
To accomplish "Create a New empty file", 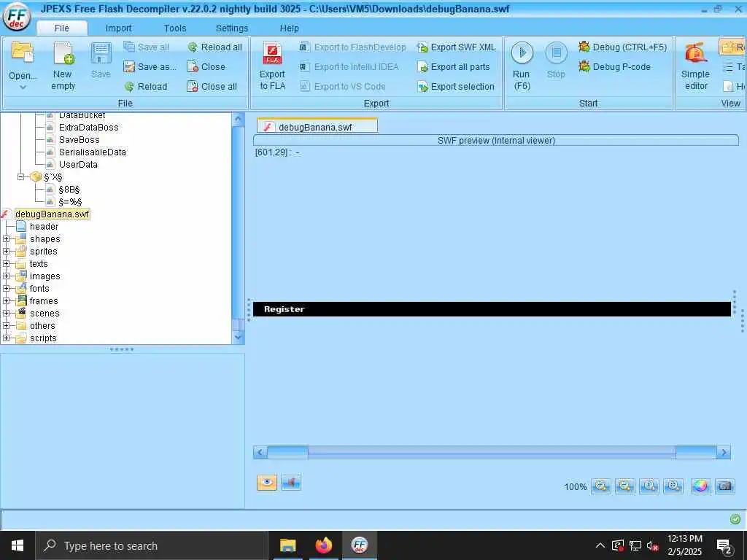I will coord(63,66).
